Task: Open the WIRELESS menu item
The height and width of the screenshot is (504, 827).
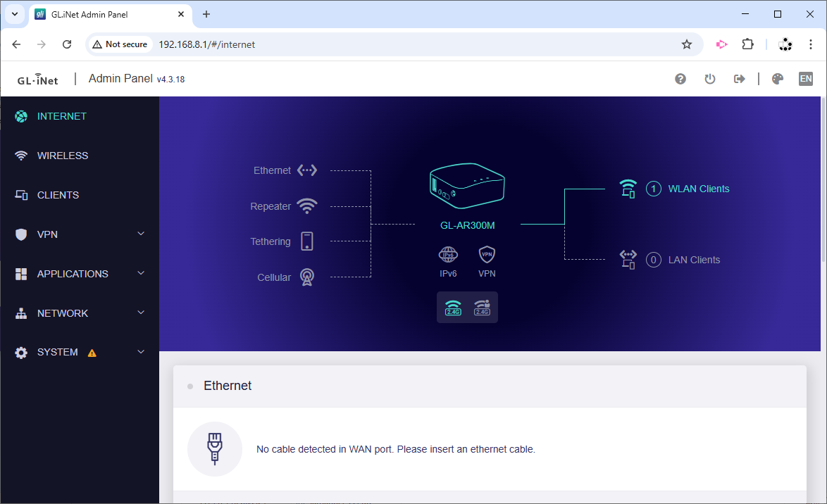Action: [62, 156]
